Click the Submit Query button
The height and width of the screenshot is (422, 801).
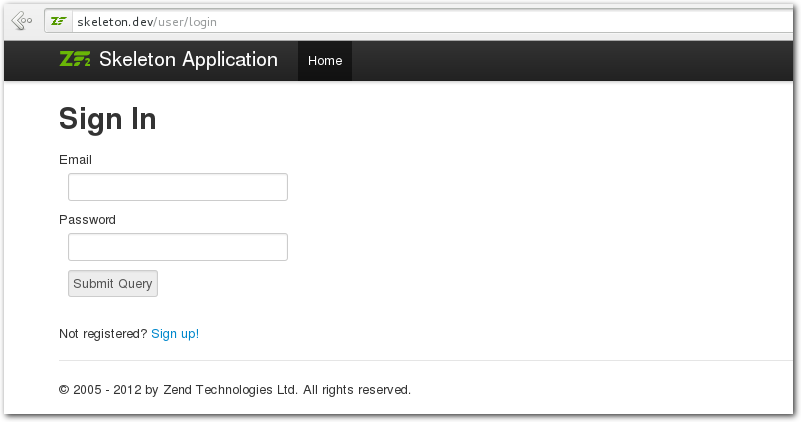(x=113, y=284)
